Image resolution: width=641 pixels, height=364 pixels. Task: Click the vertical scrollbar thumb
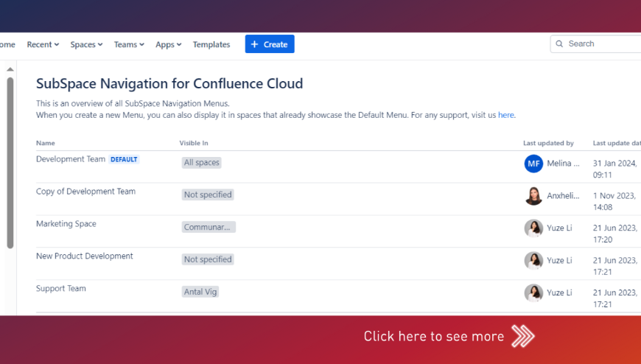[x=10, y=162]
